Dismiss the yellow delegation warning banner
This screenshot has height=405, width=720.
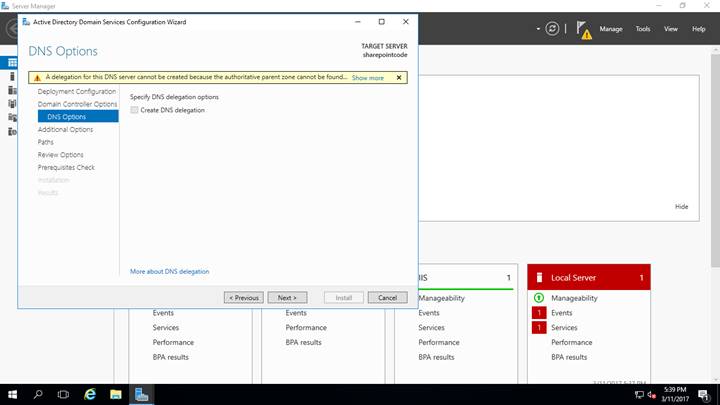tap(399, 78)
